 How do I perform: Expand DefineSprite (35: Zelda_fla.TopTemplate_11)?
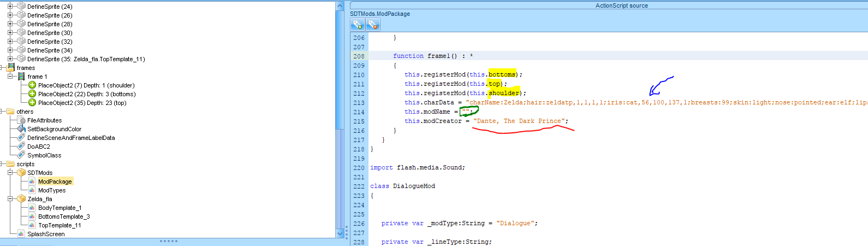pyautogui.click(x=10, y=59)
